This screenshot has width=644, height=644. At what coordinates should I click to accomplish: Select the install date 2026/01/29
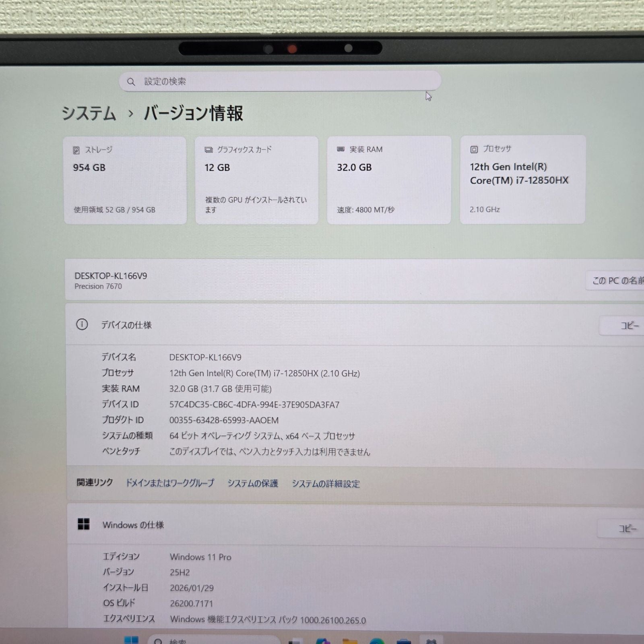coord(192,588)
